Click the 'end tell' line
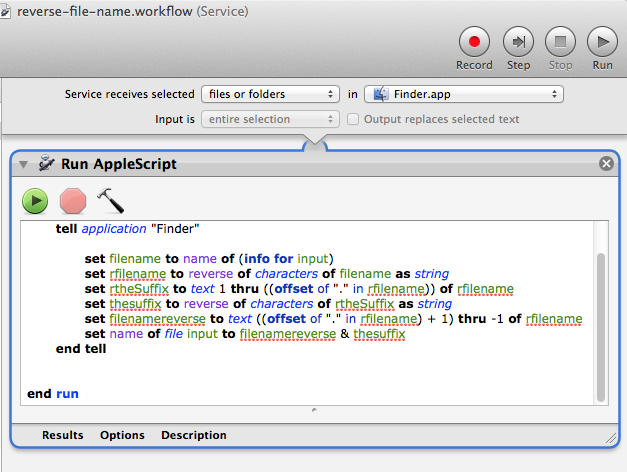627x472 pixels. 81,349
